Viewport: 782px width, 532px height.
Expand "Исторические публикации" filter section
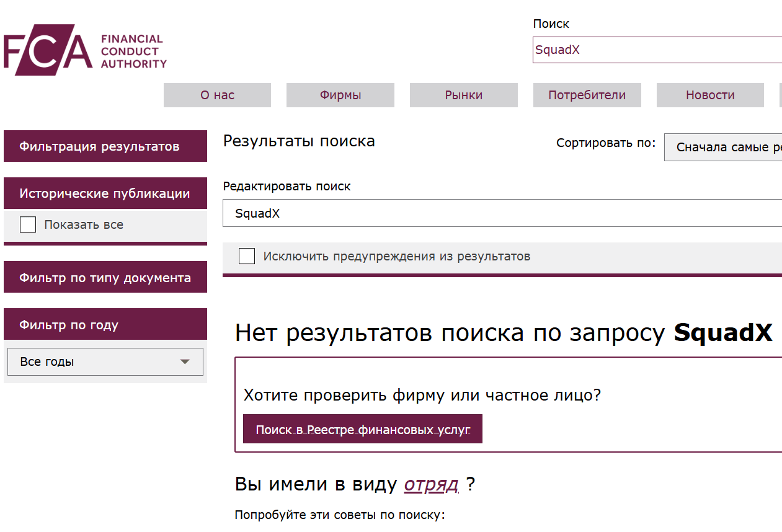[105, 193]
